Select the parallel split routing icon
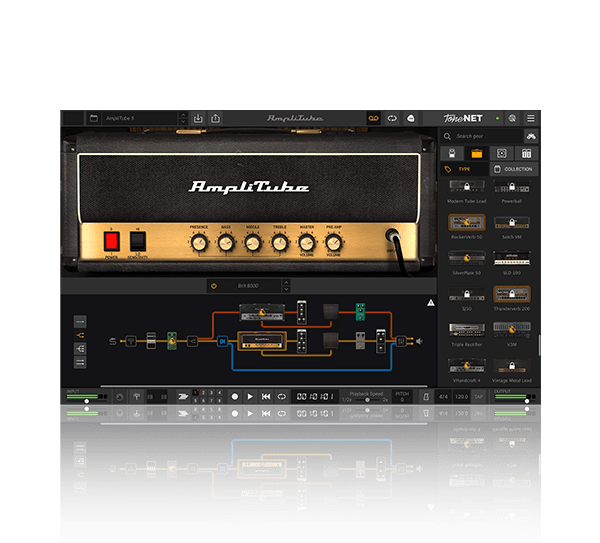The image size is (600, 543). point(80,336)
